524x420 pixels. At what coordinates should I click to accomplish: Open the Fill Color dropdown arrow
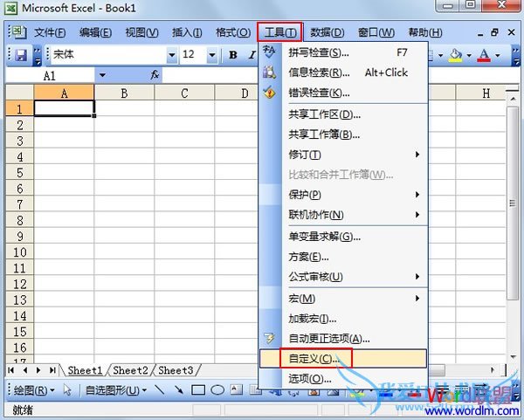coord(469,55)
